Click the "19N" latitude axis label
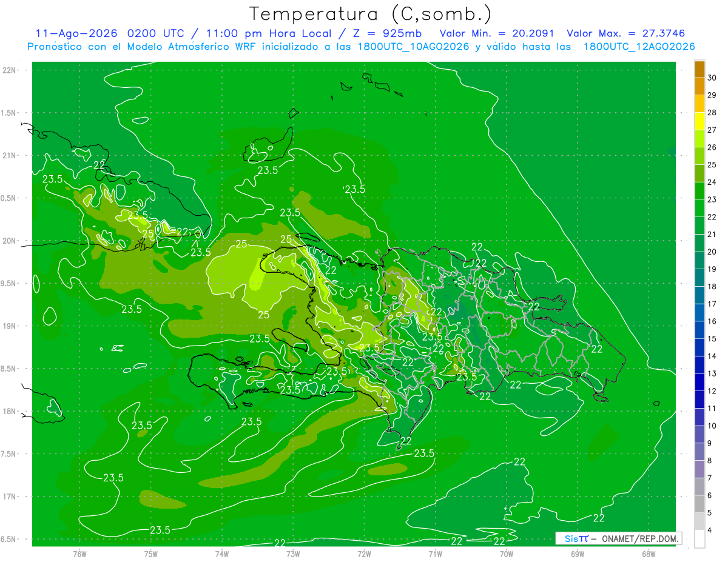 9,326
